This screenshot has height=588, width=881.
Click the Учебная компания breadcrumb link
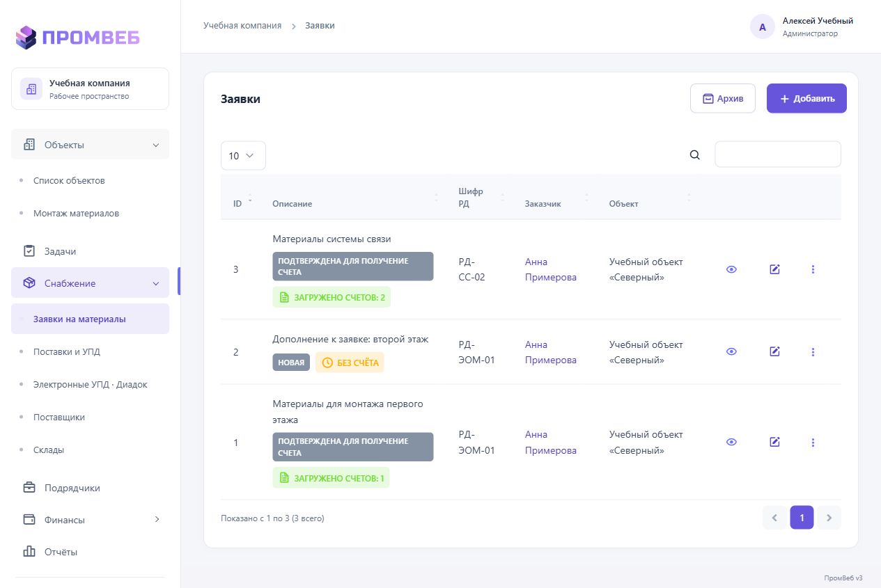(x=242, y=25)
